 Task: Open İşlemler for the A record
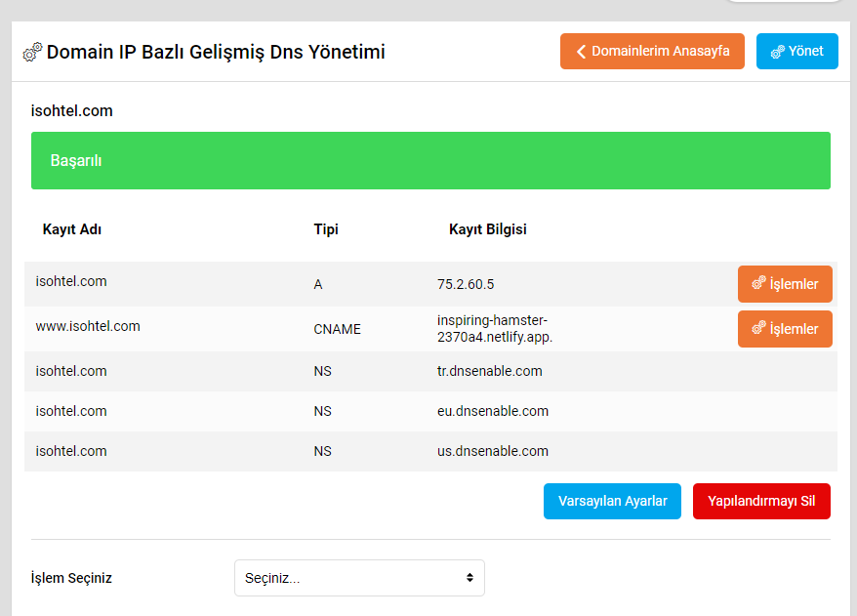click(x=784, y=284)
